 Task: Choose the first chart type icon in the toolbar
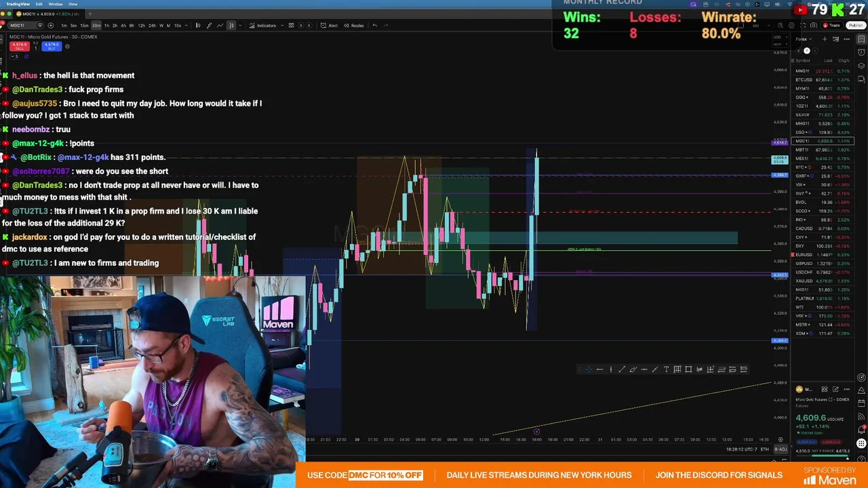pos(198,25)
